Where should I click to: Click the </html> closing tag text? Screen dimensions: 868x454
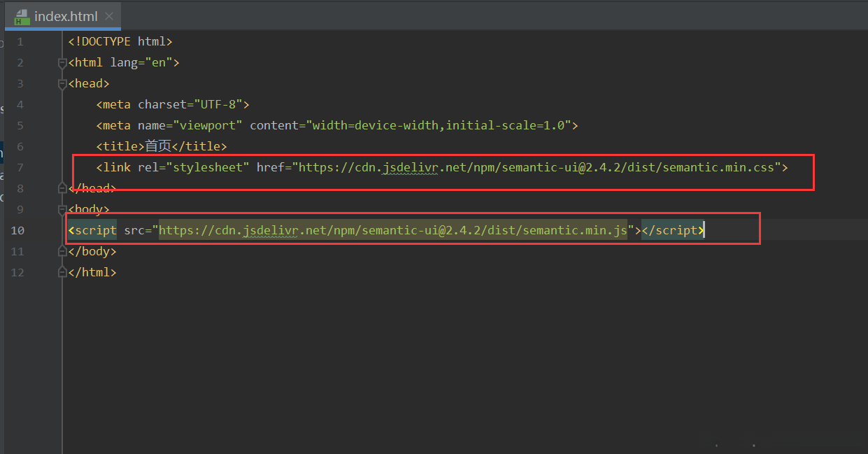tap(92, 273)
